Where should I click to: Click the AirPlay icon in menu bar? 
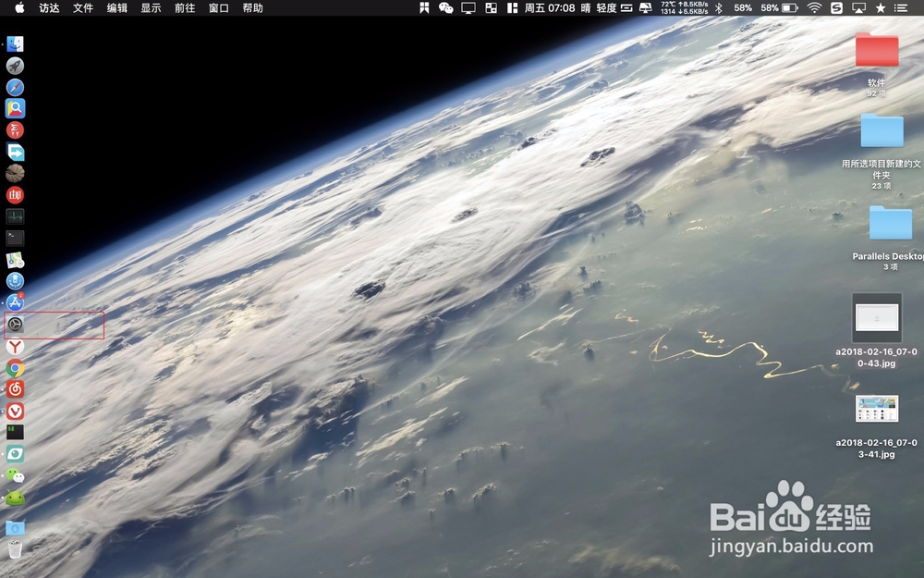tap(859, 7)
